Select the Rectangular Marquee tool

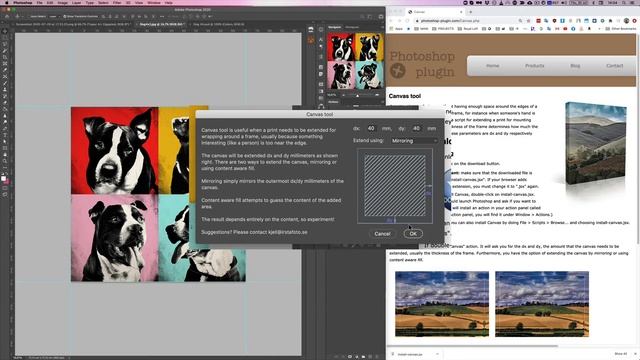[5, 38]
